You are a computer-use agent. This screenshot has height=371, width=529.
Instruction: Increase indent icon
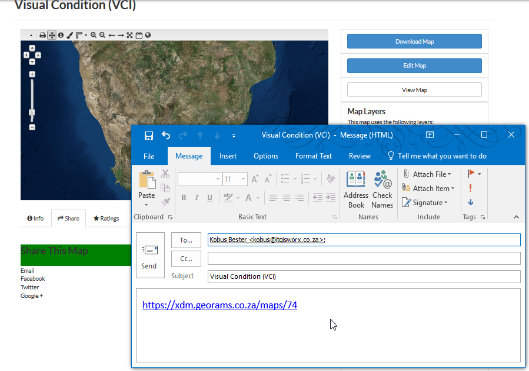pos(331,198)
